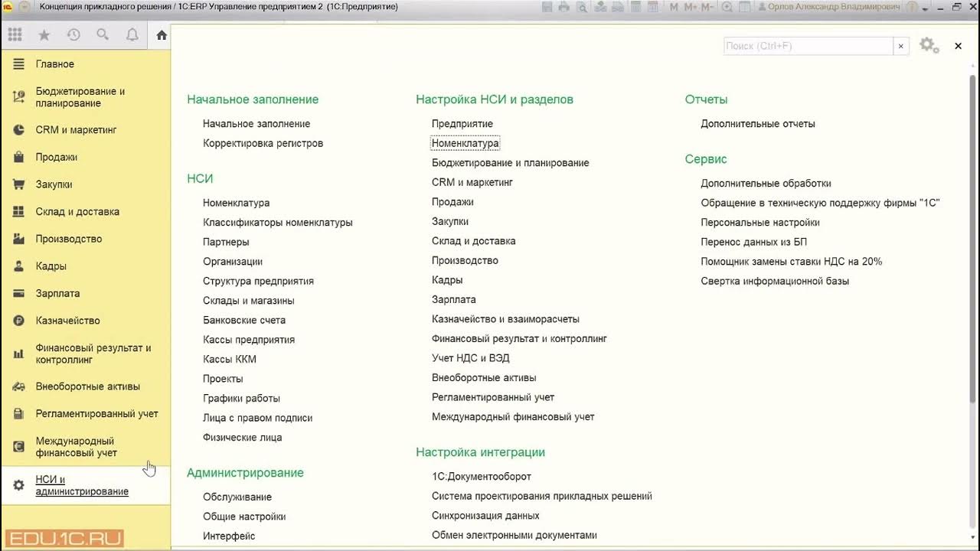Click the Save icon in title bar
This screenshot has width=980, height=551.
tap(547, 7)
